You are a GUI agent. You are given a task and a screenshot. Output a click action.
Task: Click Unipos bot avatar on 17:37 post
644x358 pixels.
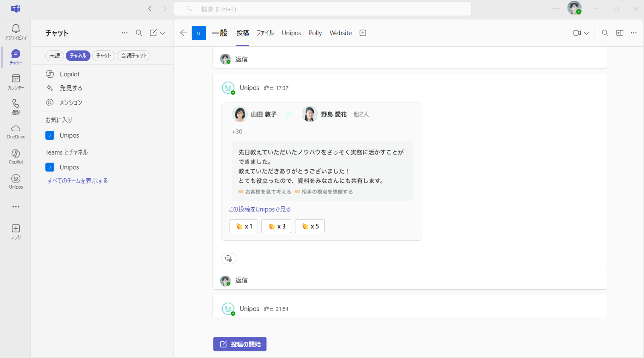(228, 88)
